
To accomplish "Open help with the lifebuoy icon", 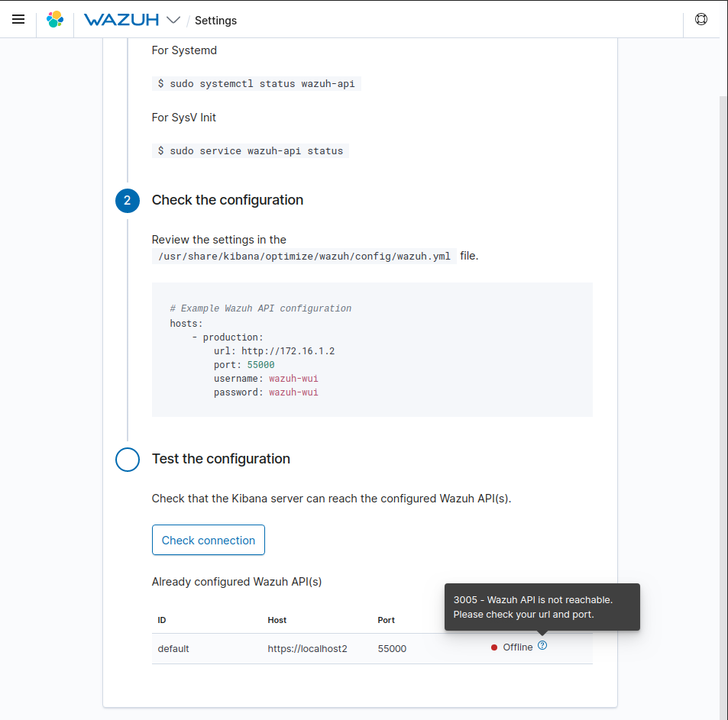I will 700,19.
